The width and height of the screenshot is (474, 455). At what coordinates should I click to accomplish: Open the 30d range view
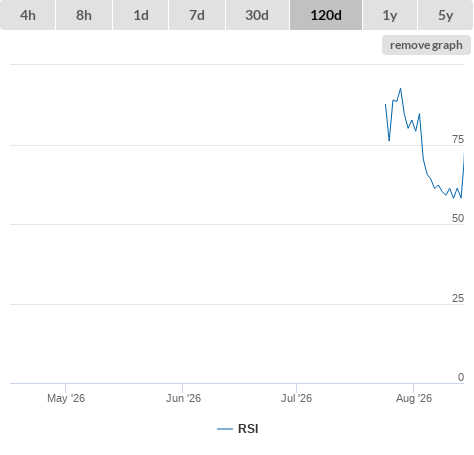257,15
